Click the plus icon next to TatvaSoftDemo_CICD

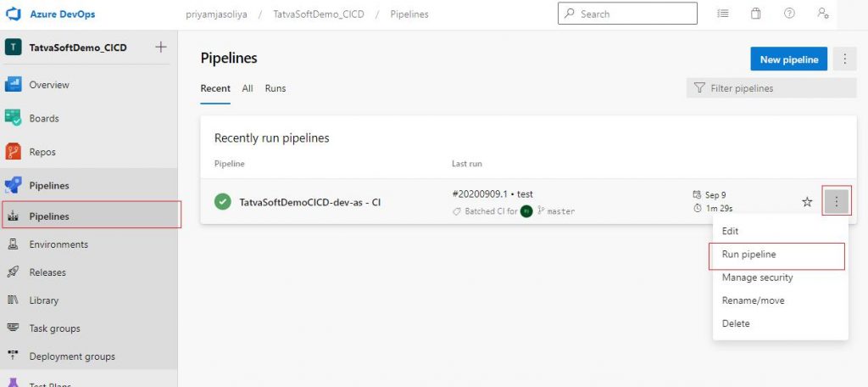160,48
